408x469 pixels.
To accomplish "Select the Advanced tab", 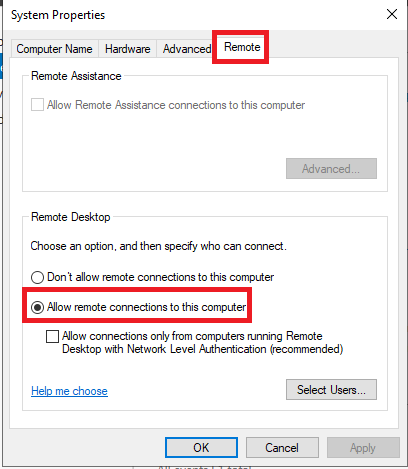I will [x=187, y=49].
